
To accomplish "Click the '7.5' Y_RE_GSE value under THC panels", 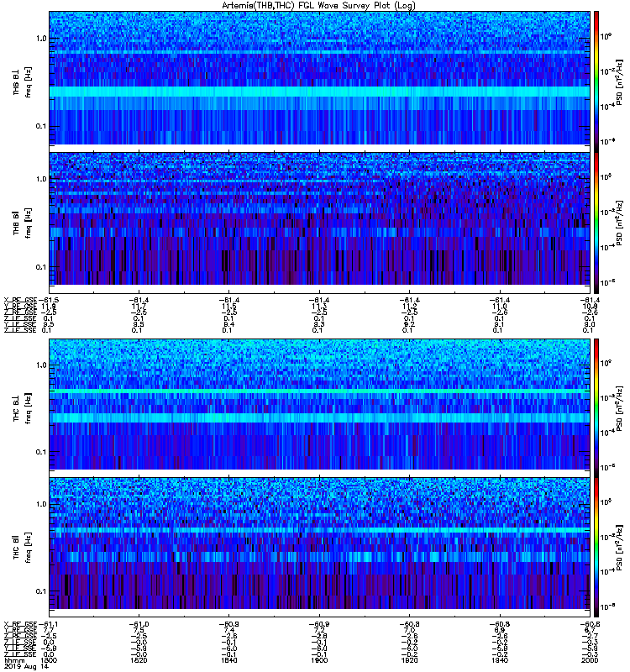I will click(139, 631).
